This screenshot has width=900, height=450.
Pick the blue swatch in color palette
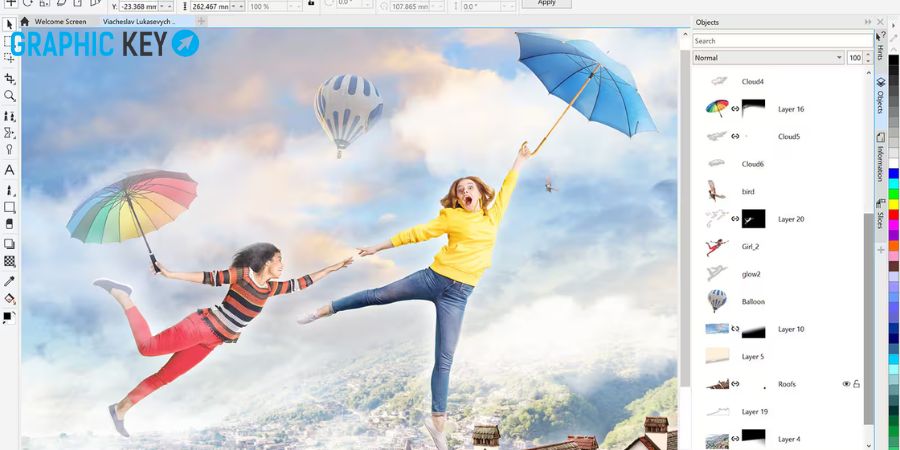tap(893, 173)
